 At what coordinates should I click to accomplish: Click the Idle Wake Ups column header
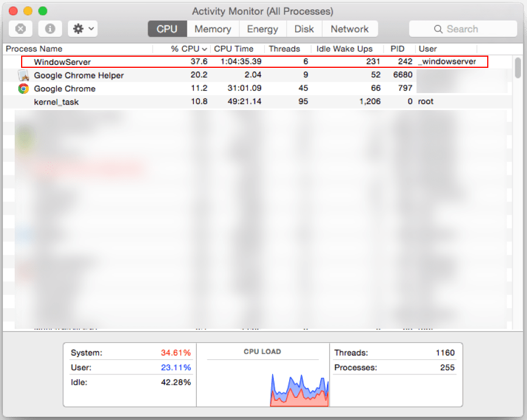point(345,49)
